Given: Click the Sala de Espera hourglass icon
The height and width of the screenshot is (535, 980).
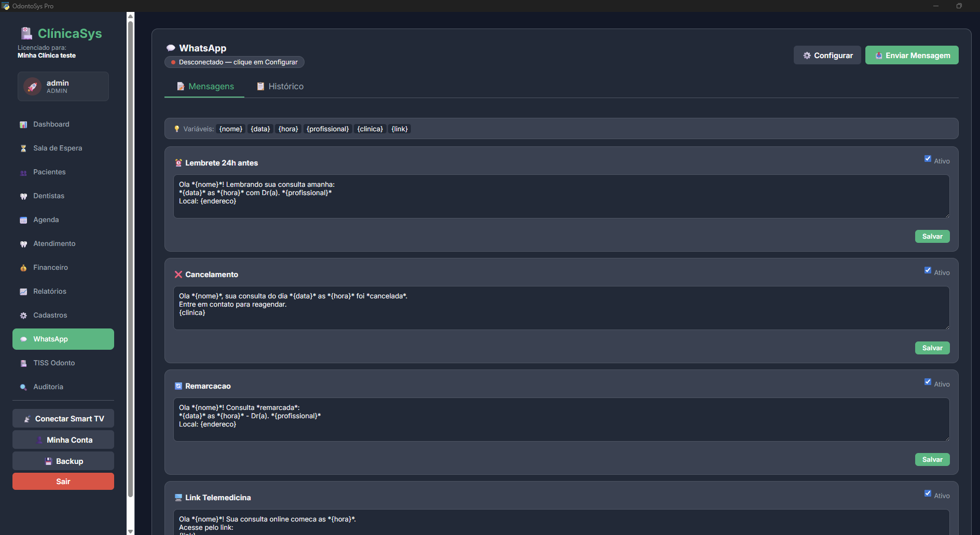Looking at the screenshot, I should coord(23,148).
